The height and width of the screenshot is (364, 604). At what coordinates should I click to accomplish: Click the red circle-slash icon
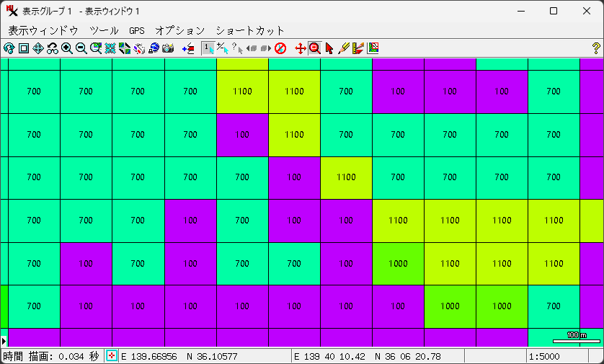pos(280,48)
